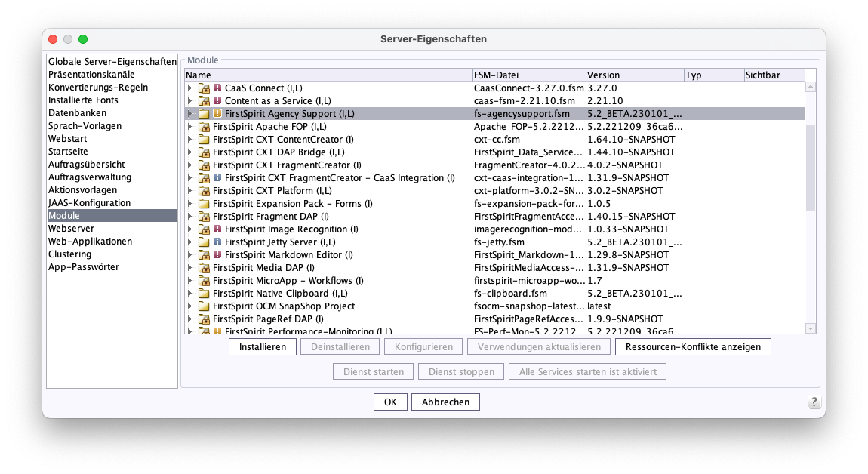Click the orange warning icon on FirstSpirit Agency Support
868x474 pixels.
(217, 113)
